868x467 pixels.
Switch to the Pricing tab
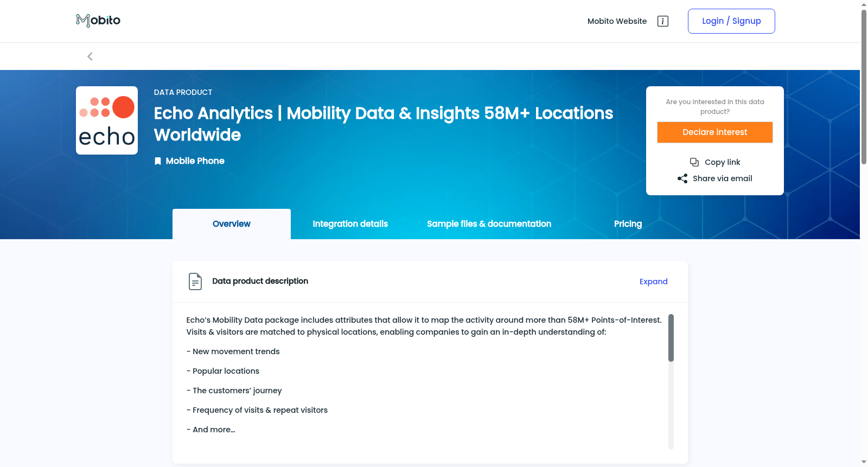[x=628, y=224]
